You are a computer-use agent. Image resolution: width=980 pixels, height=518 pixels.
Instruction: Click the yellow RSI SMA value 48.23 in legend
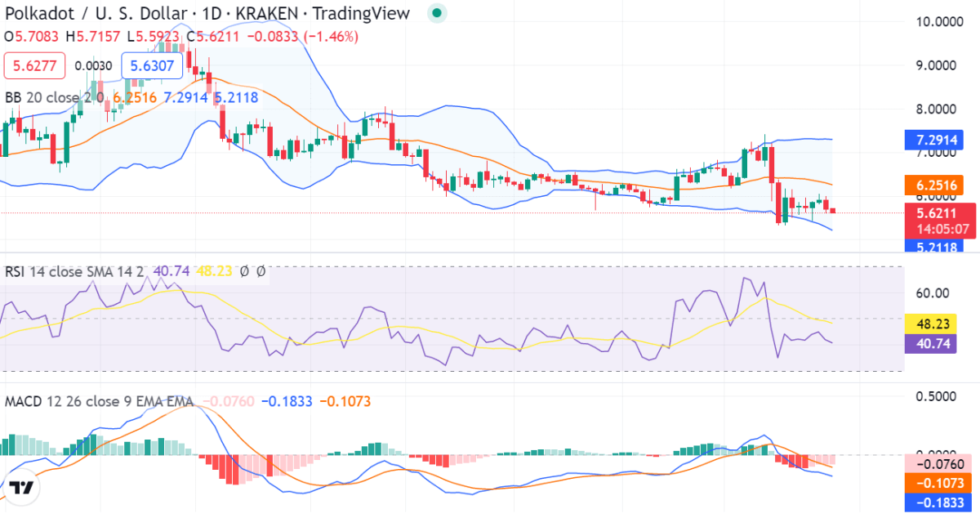[x=214, y=271]
